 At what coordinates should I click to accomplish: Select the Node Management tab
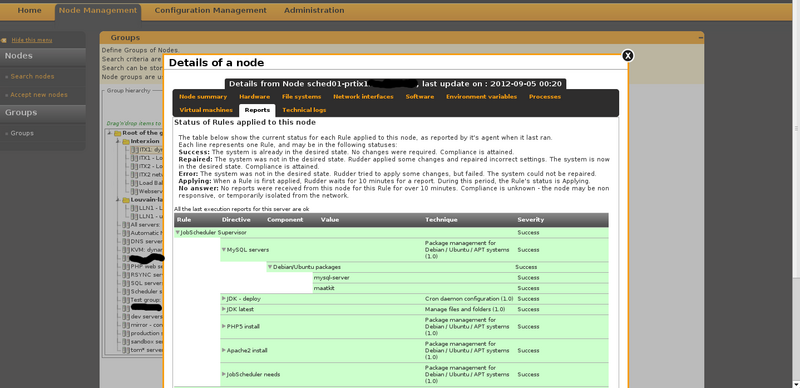tap(98, 11)
